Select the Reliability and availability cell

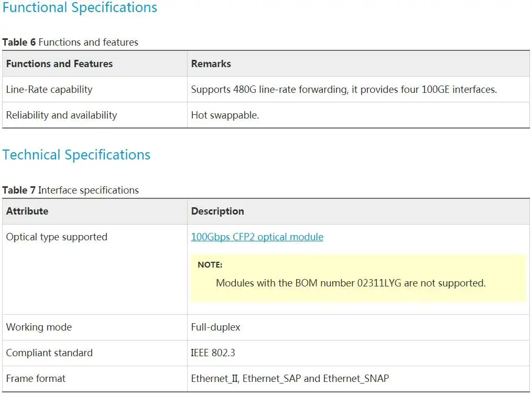coord(61,115)
